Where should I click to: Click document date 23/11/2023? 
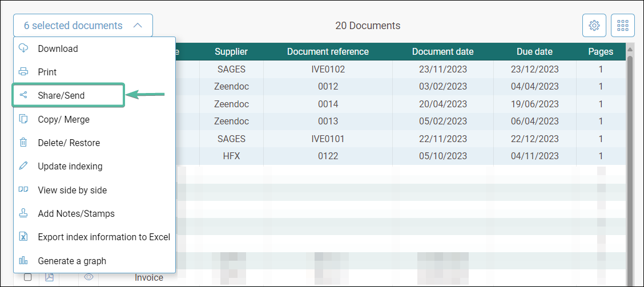tap(443, 70)
